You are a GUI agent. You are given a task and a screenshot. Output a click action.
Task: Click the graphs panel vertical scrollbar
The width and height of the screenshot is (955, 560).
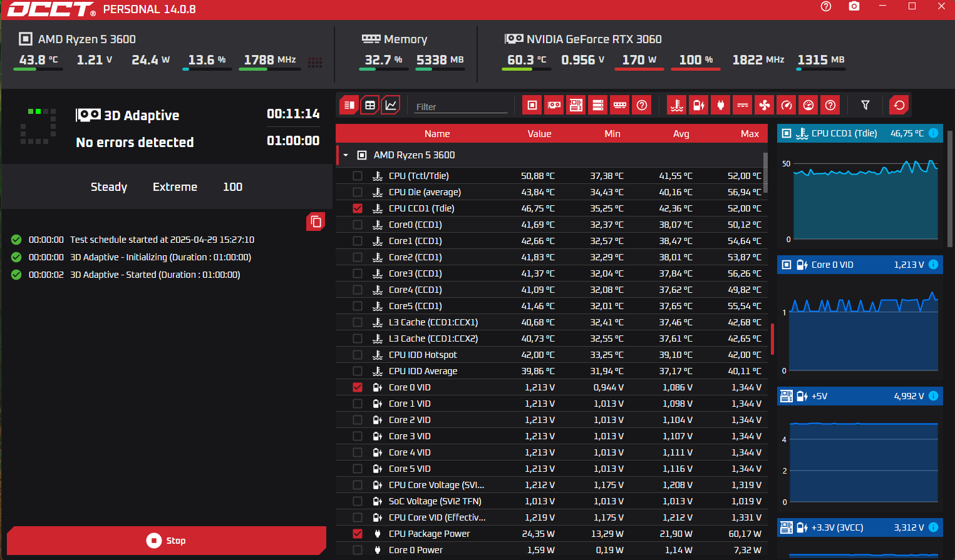tap(950, 188)
